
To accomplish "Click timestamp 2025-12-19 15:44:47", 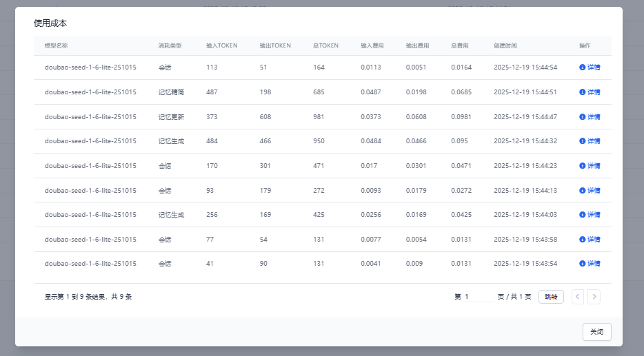I will [x=525, y=117].
